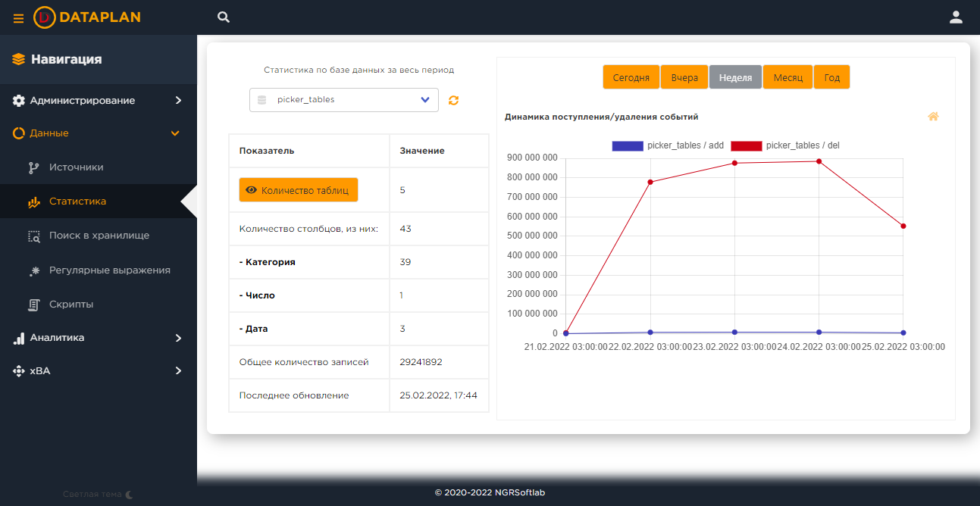980x506 pixels.
Task: Click the home icon above chart
Action: (933, 117)
